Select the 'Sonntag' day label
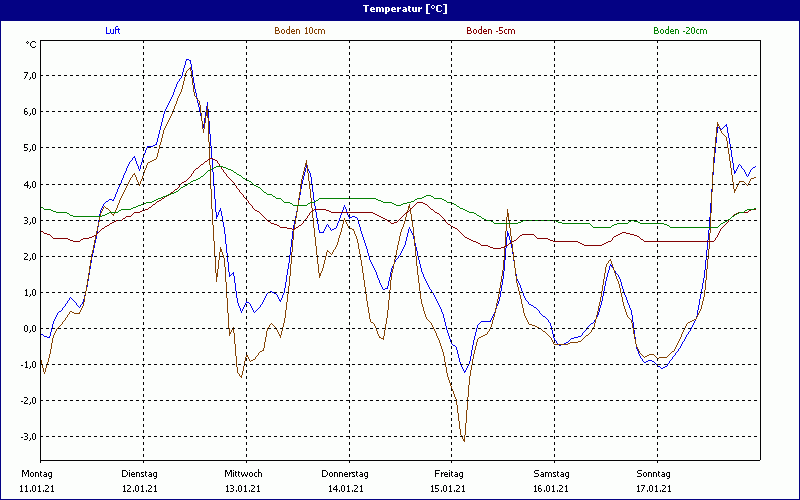The height and width of the screenshot is (500, 800). (655, 473)
